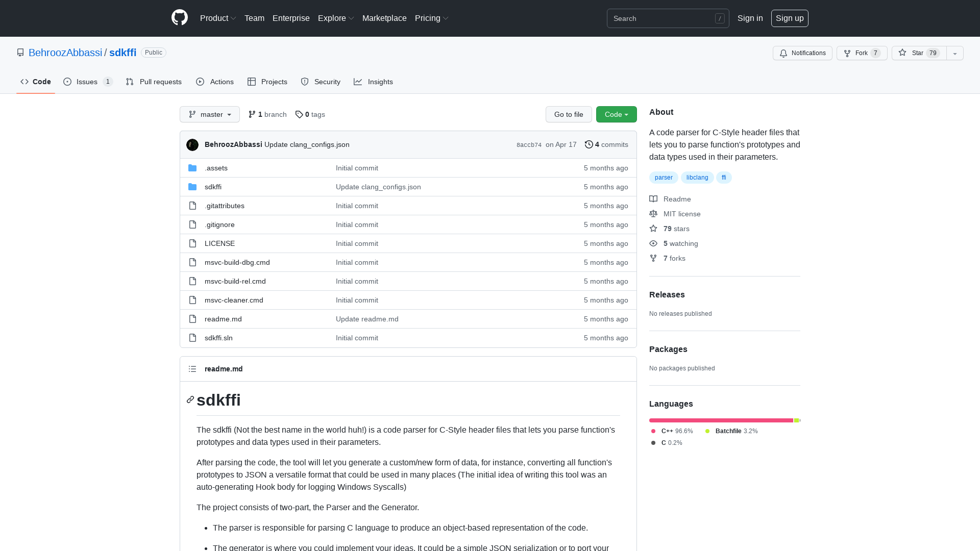Click the Batchfile 3.2% language link
This screenshot has width=980, height=551.
731,431
